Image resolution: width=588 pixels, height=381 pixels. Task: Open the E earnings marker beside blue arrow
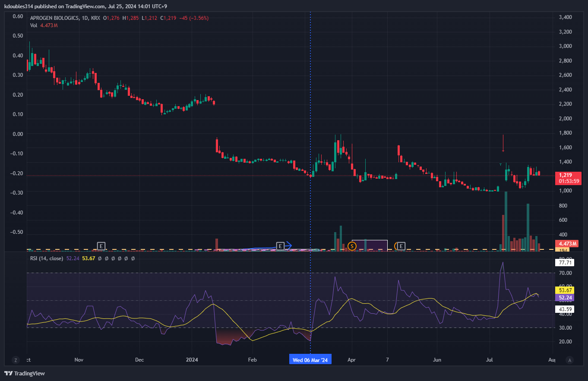[280, 246]
